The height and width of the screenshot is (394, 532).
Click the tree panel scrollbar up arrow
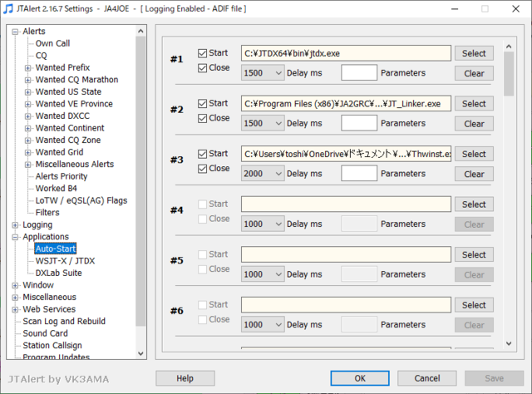[x=140, y=31]
